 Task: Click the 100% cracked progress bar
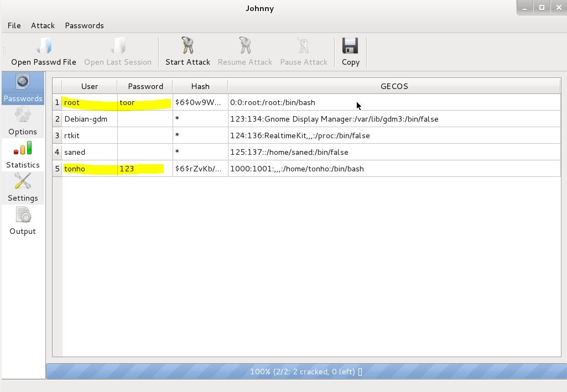pyautogui.click(x=306, y=372)
